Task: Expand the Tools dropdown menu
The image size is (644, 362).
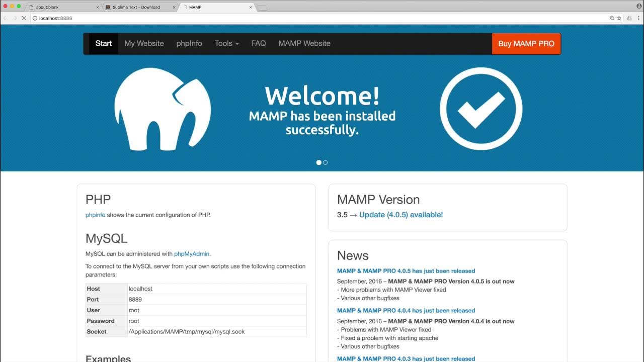Action: point(226,43)
